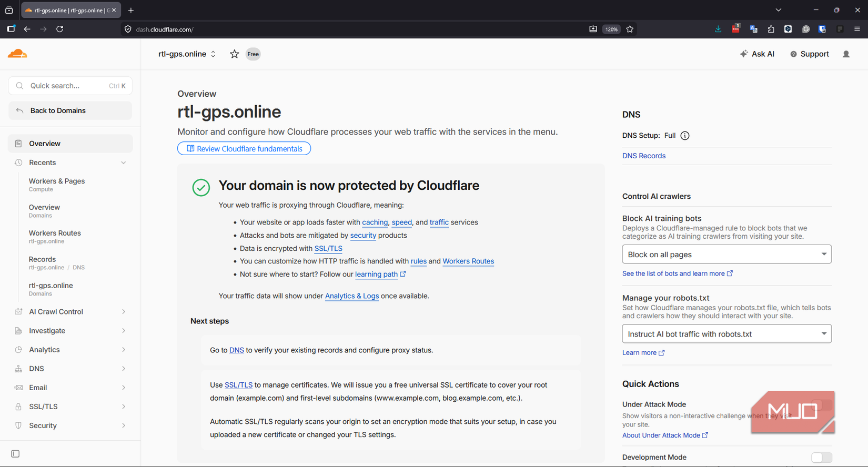The height and width of the screenshot is (467, 868).
Task: Click the DNS Setup info icon
Action: click(x=685, y=136)
